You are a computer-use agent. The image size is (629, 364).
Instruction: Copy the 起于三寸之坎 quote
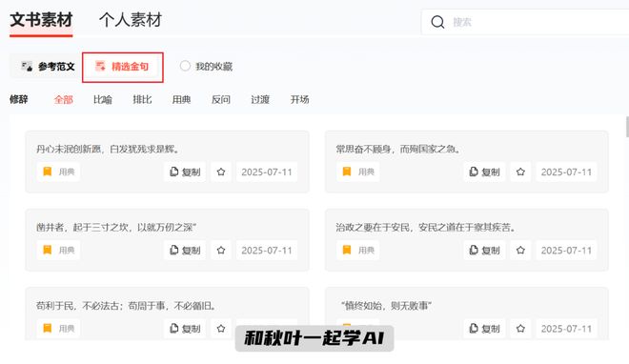(x=185, y=251)
